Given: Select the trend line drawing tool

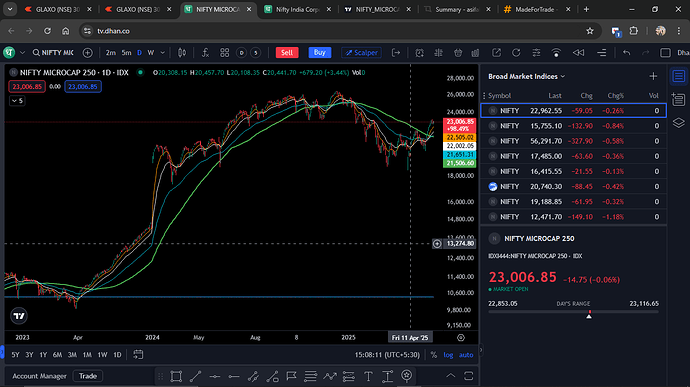Looking at the screenshot, I should click(195, 376).
